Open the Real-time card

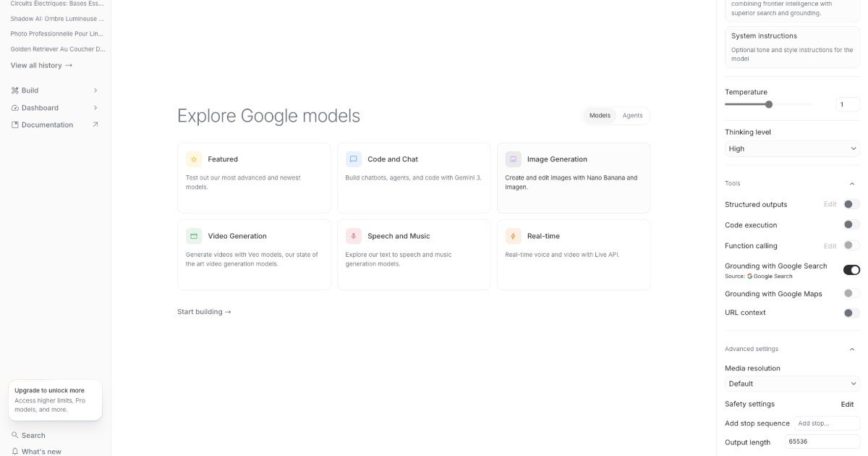574,255
